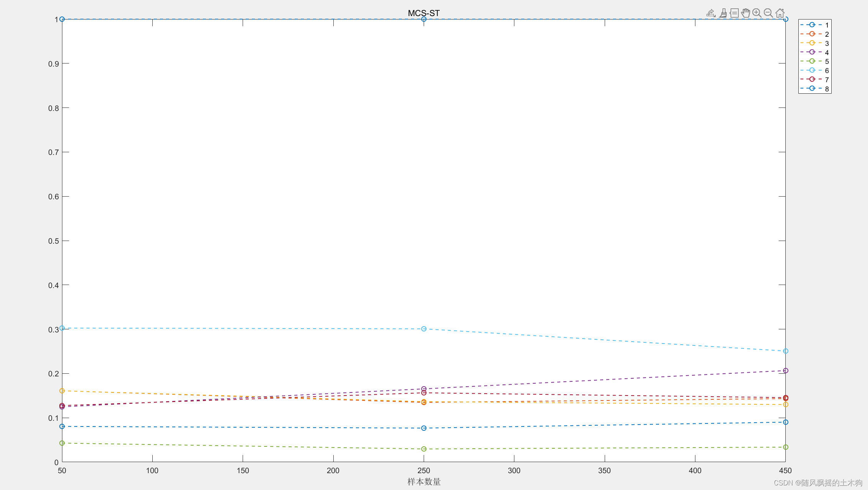The height and width of the screenshot is (490, 868).
Task: Click the x-axis tick label 200
Action: 333,471
